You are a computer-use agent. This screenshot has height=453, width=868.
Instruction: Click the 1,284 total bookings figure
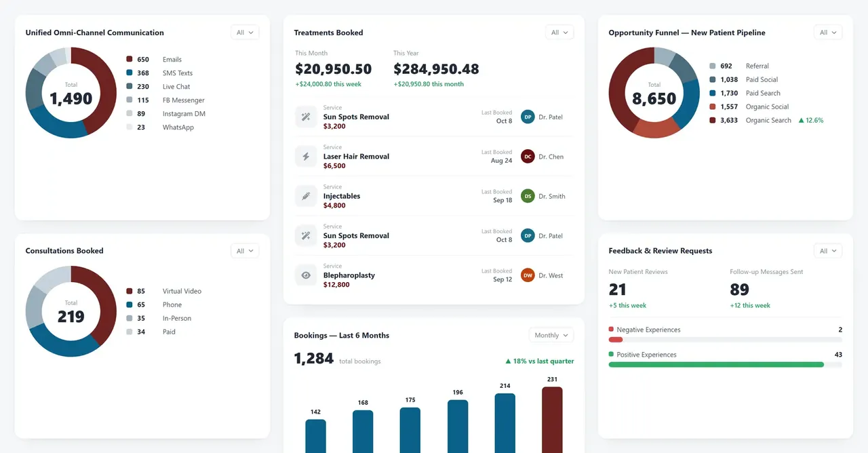point(314,359)
